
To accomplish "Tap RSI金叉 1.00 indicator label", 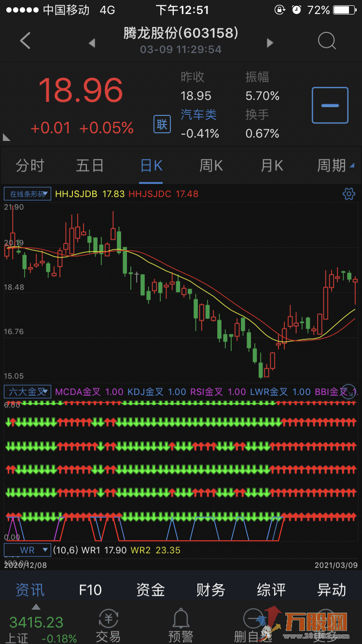I will point(218,392).
